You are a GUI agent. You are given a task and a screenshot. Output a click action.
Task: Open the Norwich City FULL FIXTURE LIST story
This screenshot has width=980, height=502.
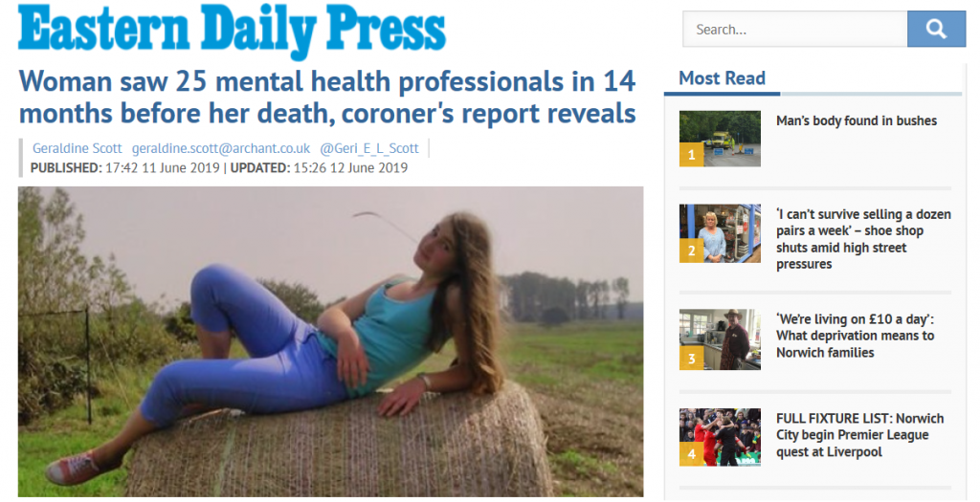(860, 435)
